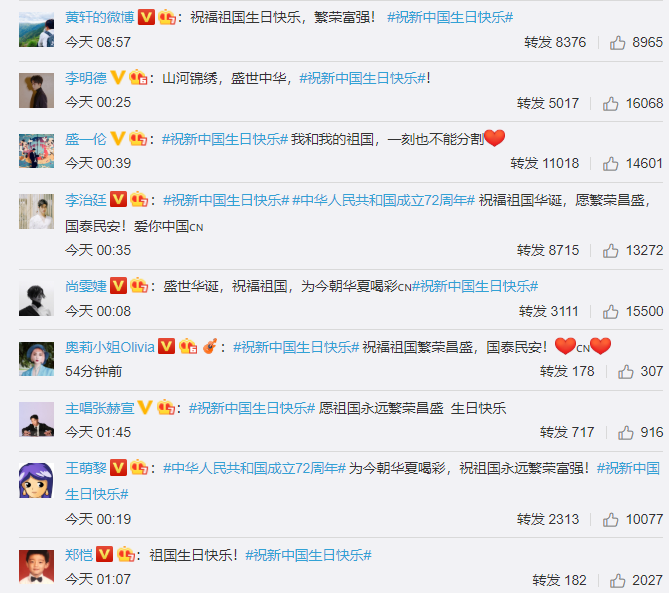Viewport: 669px width, 593px height.
Task: Click 转发 2313 on 王萌黎's post
Action: [548, 520]
